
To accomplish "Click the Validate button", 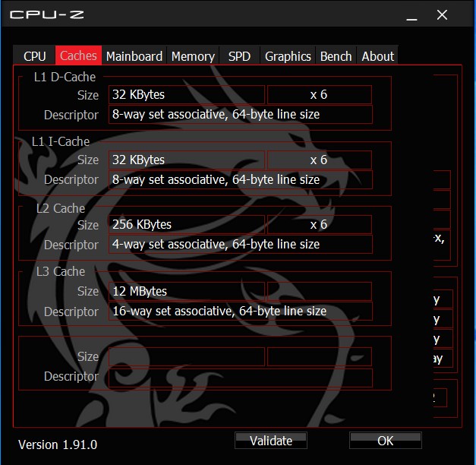I will click(x=271, y=441).
